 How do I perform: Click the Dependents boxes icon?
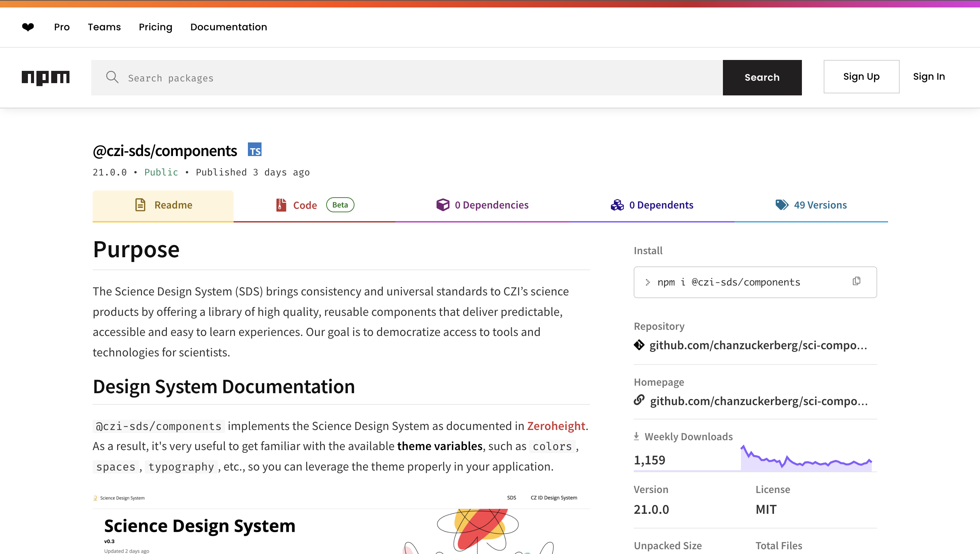pyautogui.click(x=617, y=205)
